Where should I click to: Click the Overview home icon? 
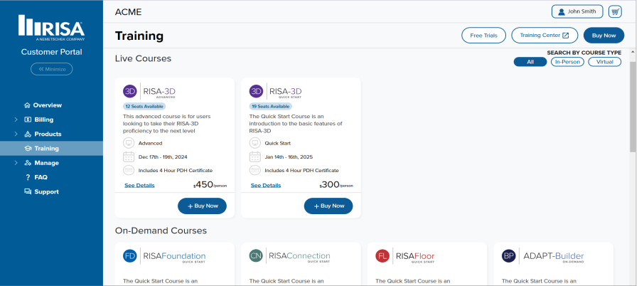point(28,105)
